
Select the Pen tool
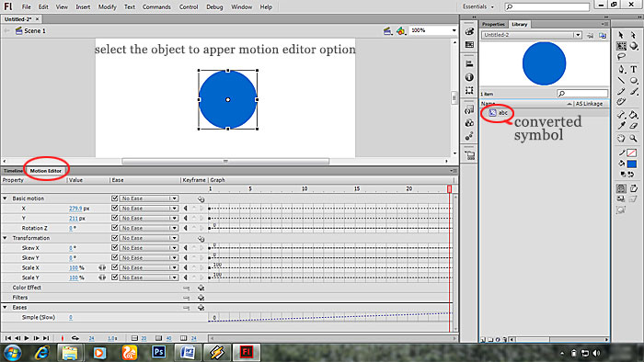pyautogui.click(x=621, y=69)
